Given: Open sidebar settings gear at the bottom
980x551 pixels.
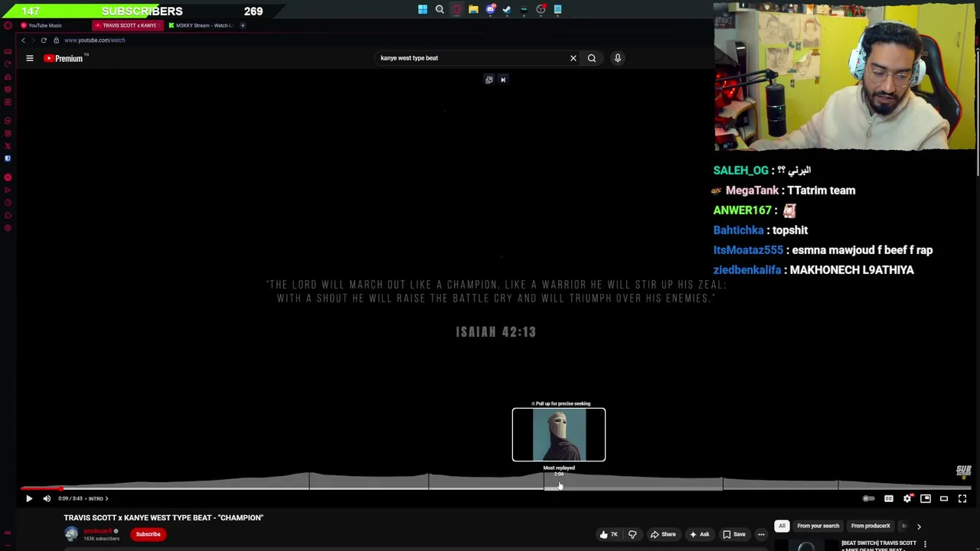Looking at the screenshot, I should [8, 228].
